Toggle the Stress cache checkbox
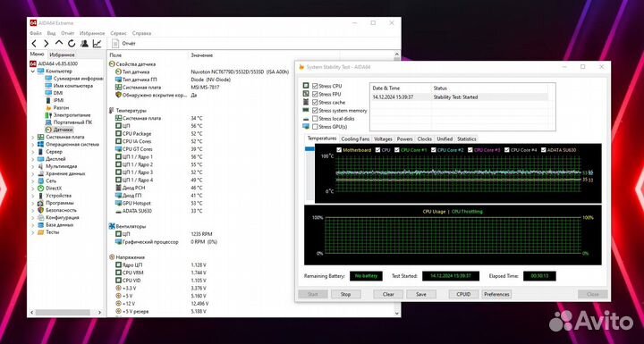Screen dimensions: 644x344 coord(315,102)
